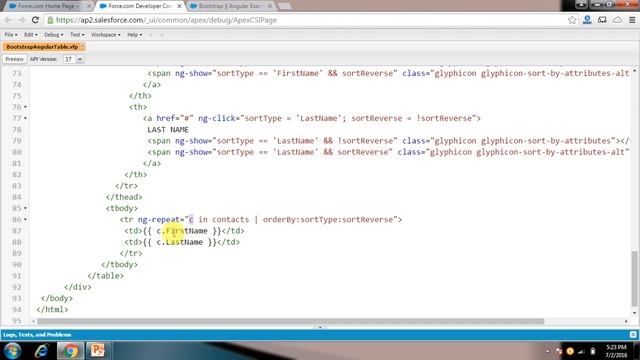Image resolution: width=640 pixels, height=360 pixels.
Task: Launch Internet Explorer from taskbar
Action: click(41, 351)
